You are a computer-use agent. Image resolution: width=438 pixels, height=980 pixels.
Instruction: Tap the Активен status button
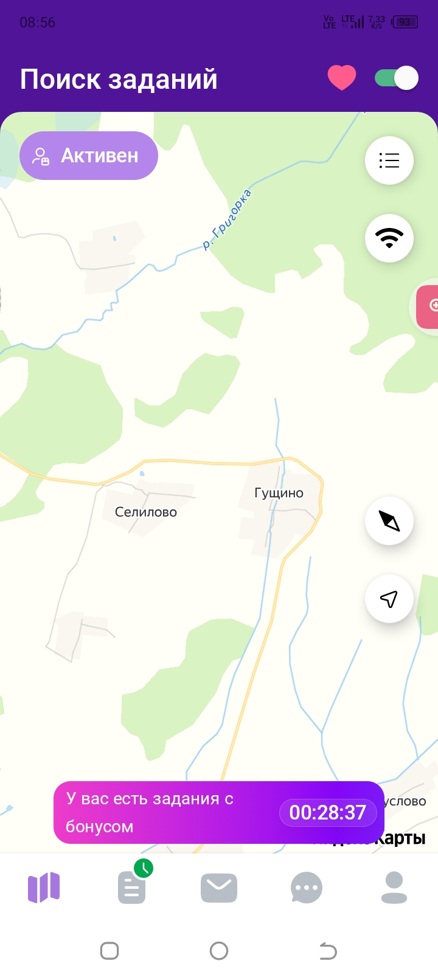(x=89, y=156)
